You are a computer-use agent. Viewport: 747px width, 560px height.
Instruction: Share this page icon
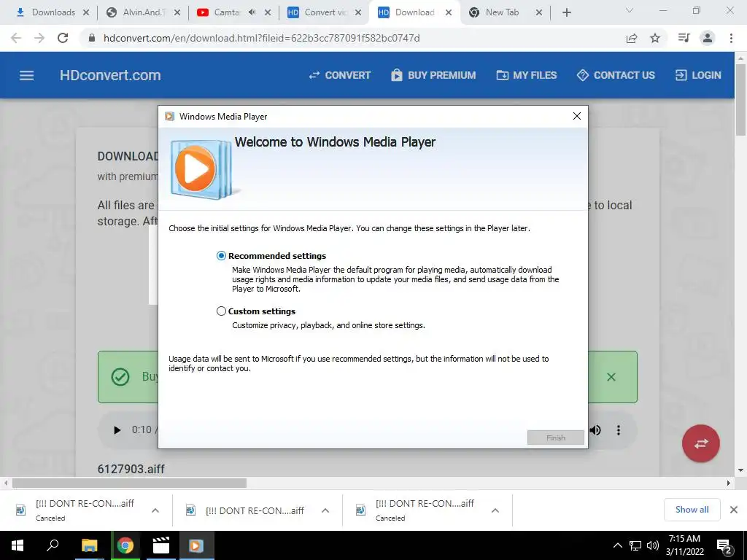coord(632,38)
